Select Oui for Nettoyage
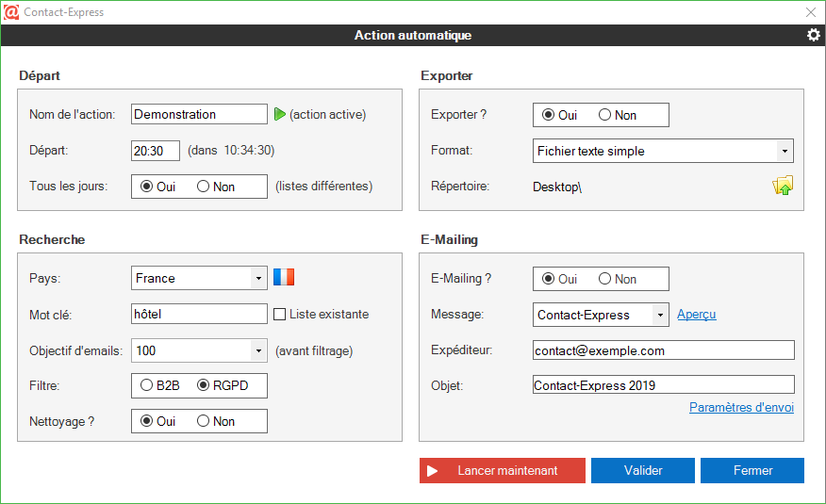Image resolution: width=826 pixels, height=504 pixels. tap(158, 421)
